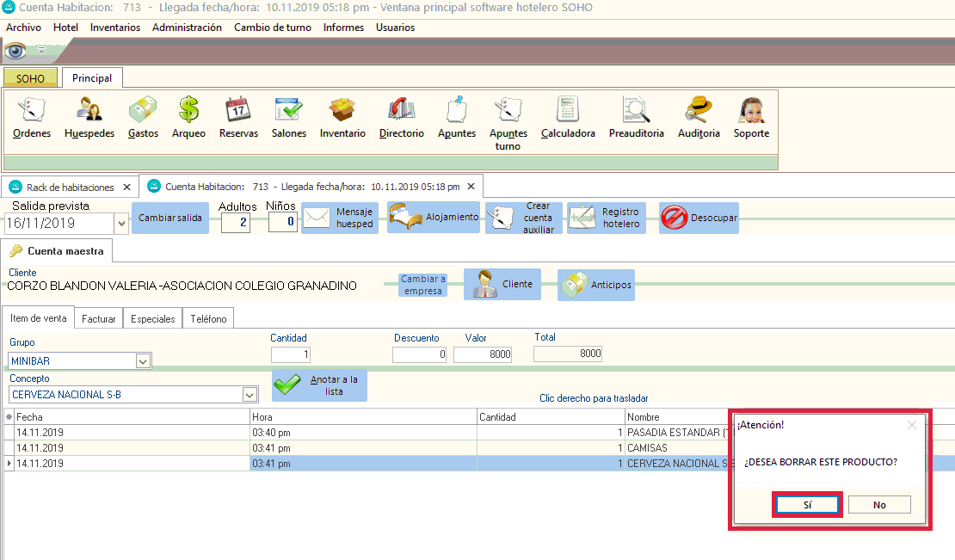Switch to the Facturar tab
Image resolution: width=955 pixels, height=560 pixels.
point(99,318)
